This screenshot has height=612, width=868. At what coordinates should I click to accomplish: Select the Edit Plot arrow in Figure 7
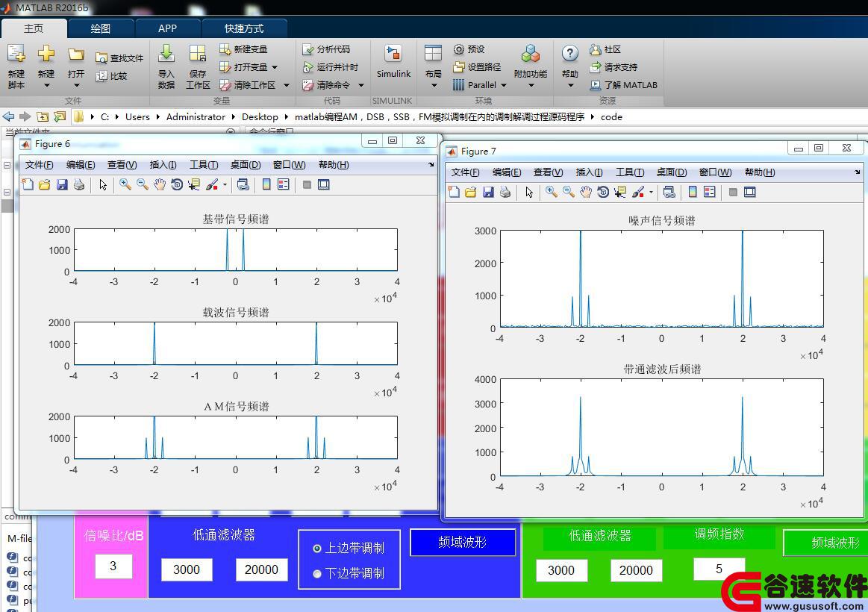pyautogui.click(x=529, y=192)
